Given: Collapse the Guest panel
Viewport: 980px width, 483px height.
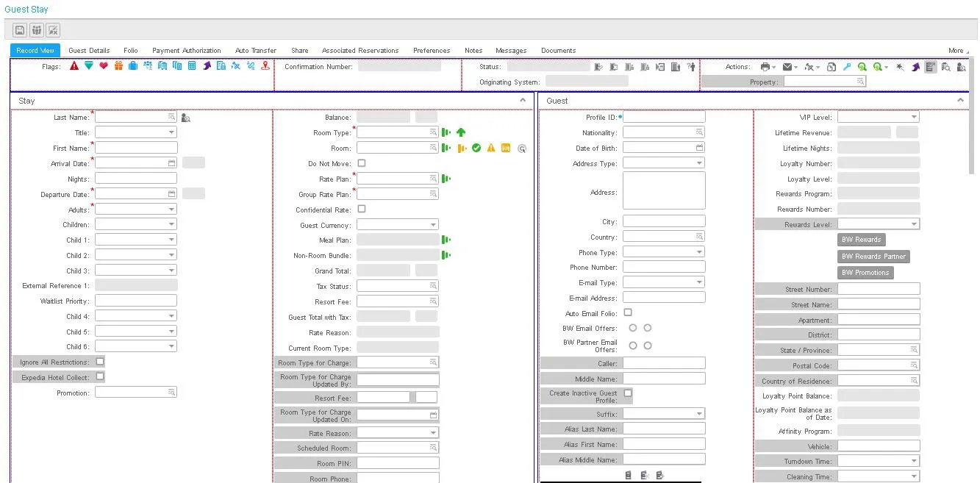Looking at the screenshot, I should 961,101.
